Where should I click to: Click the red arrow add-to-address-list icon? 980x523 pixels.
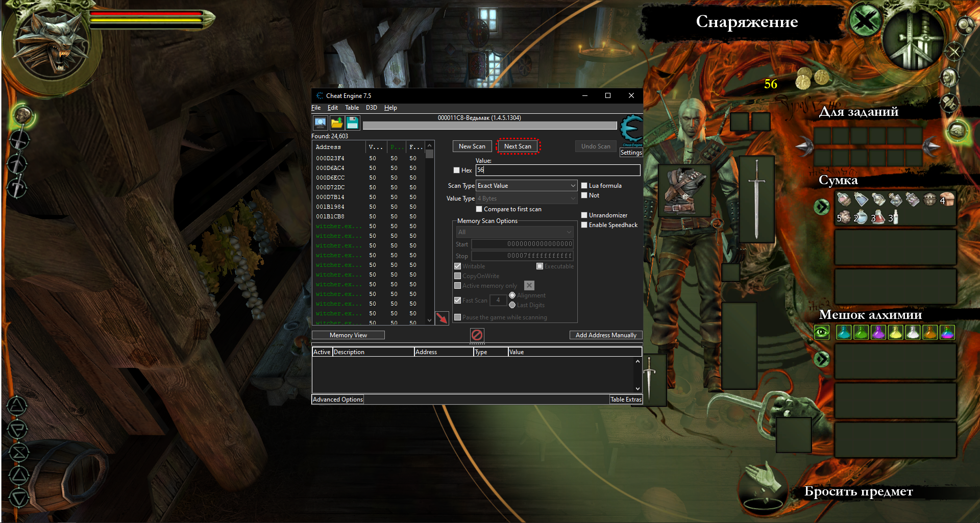pos(442,318)
